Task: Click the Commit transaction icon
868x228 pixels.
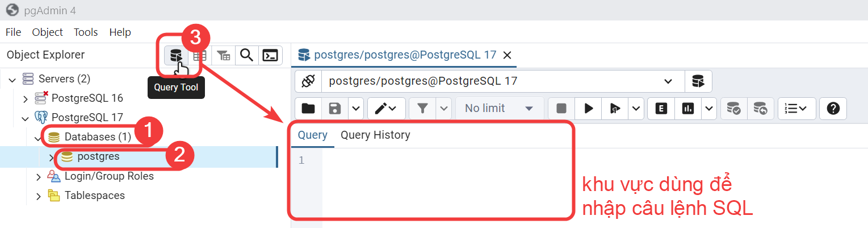Action: pyautogui.click(x=733, y=108)
